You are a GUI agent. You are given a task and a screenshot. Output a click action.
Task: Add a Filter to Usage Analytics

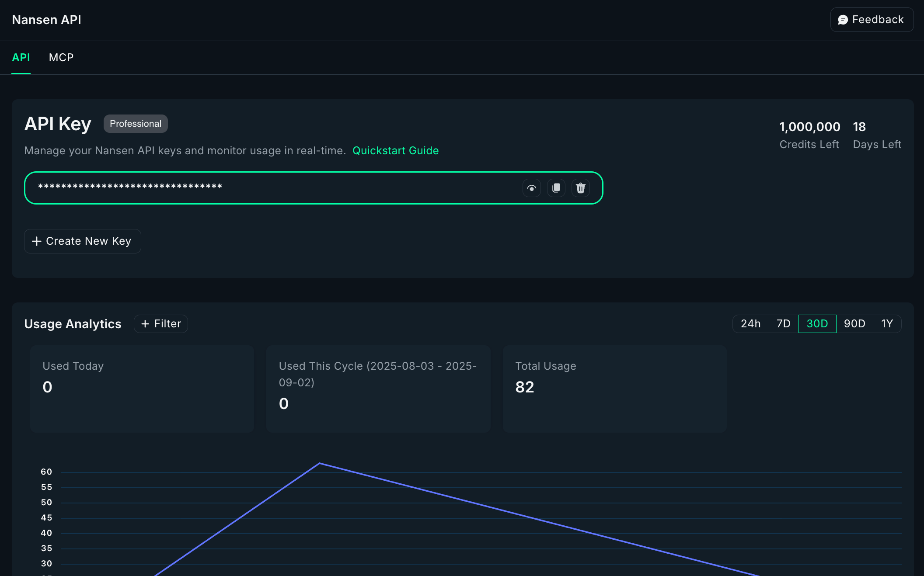pos(161,324)
